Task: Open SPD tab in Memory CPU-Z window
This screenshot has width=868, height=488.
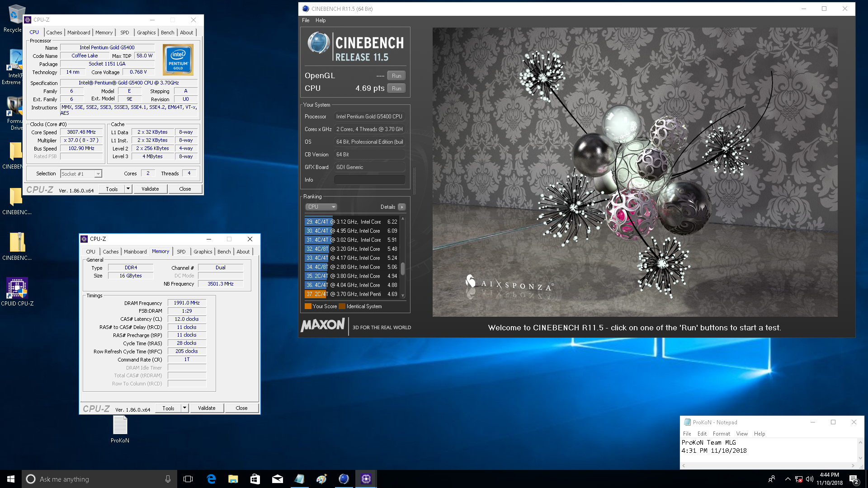Action: (181, 252)
